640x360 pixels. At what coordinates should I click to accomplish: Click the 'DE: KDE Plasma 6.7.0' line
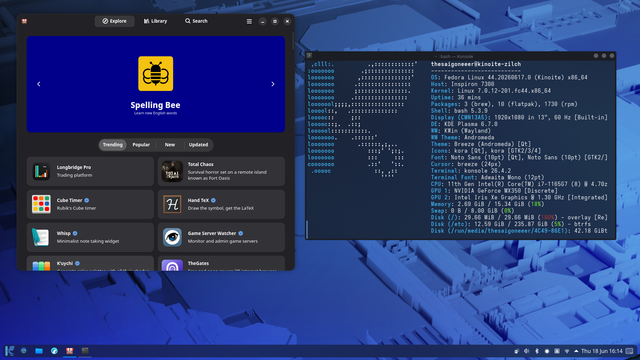(x=464, y=124)
